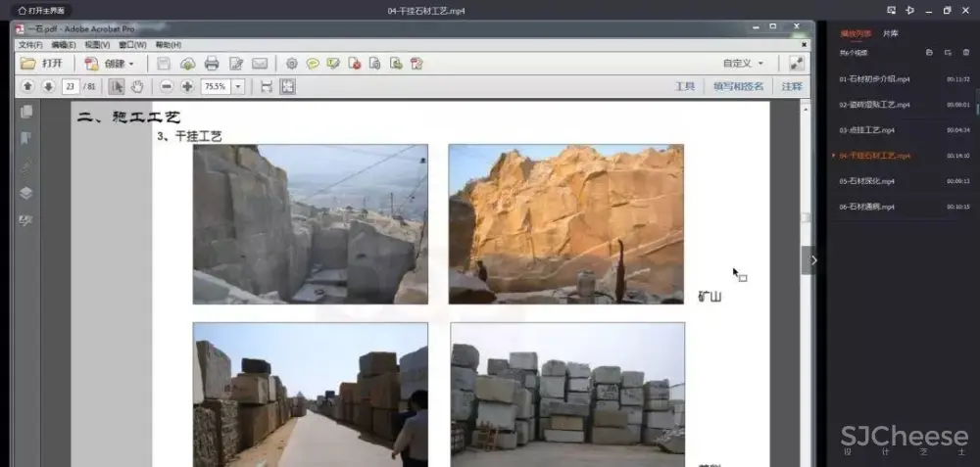Click the Print icon in Acrobat toolbar
The width and height of the screenshot is (980, 467).
pyautogui.click(x=211, y=64)
